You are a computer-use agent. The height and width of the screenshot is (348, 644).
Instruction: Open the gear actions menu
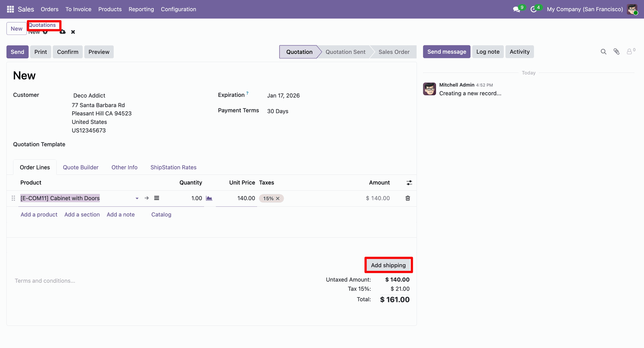[x=45, y=32]
